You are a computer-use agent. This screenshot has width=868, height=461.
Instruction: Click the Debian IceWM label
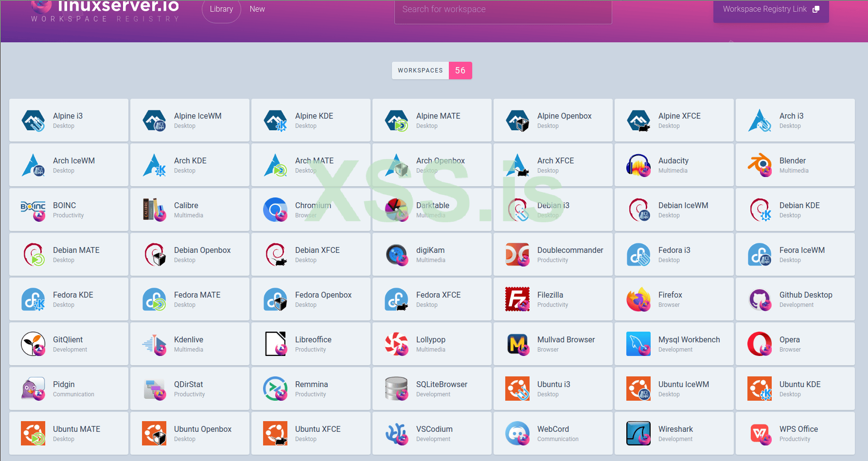click(x=683, y=206)
